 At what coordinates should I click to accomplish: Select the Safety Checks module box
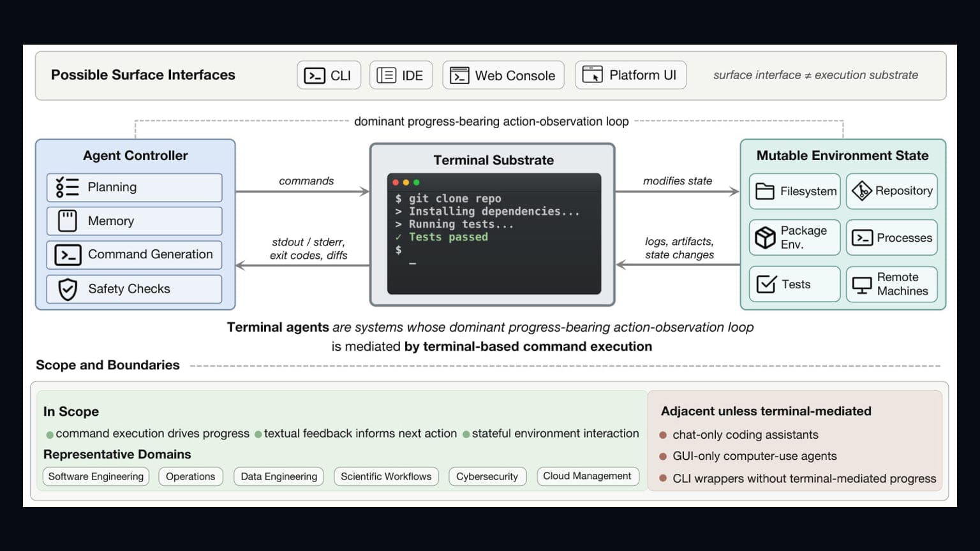pyautogui.click(x=135, y=289)
